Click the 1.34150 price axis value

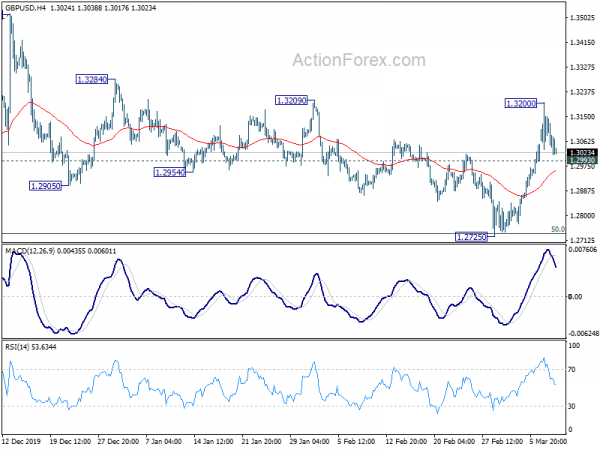tap(582, 42)
